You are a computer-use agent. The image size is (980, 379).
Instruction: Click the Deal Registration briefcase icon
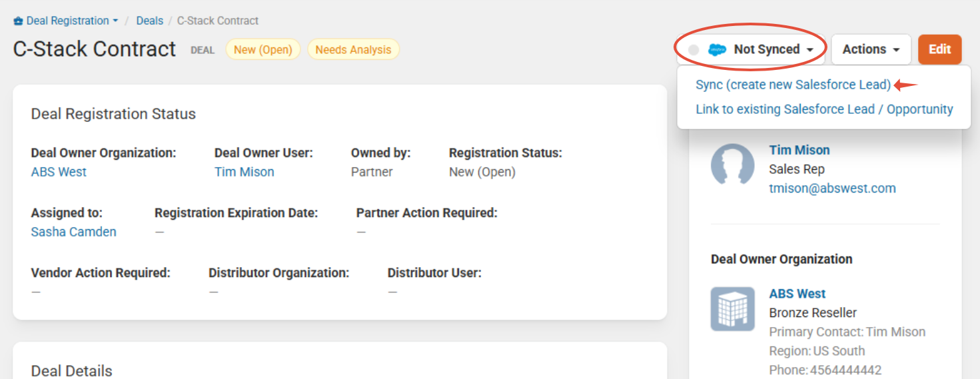pyautogui.click(x=19, y=21)
